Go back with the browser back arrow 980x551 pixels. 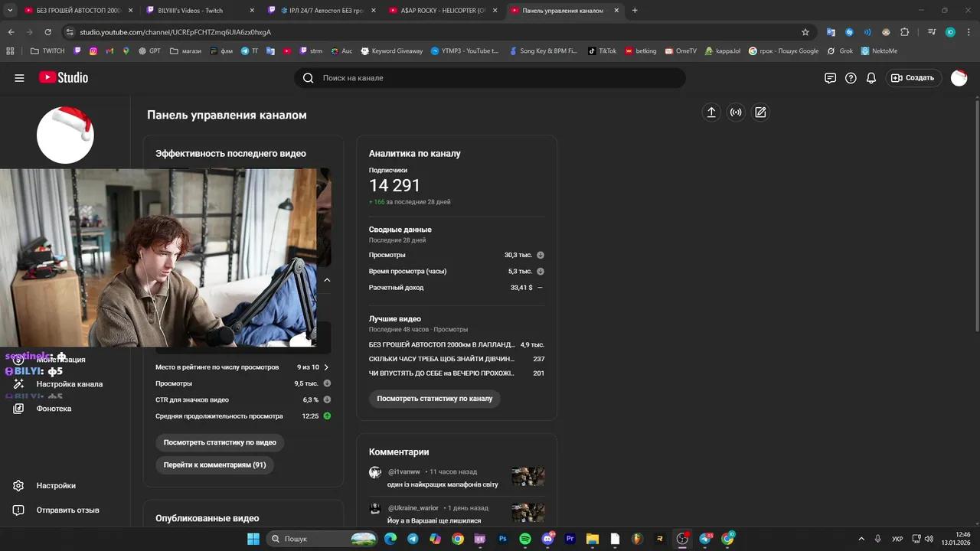pos(11,32)
